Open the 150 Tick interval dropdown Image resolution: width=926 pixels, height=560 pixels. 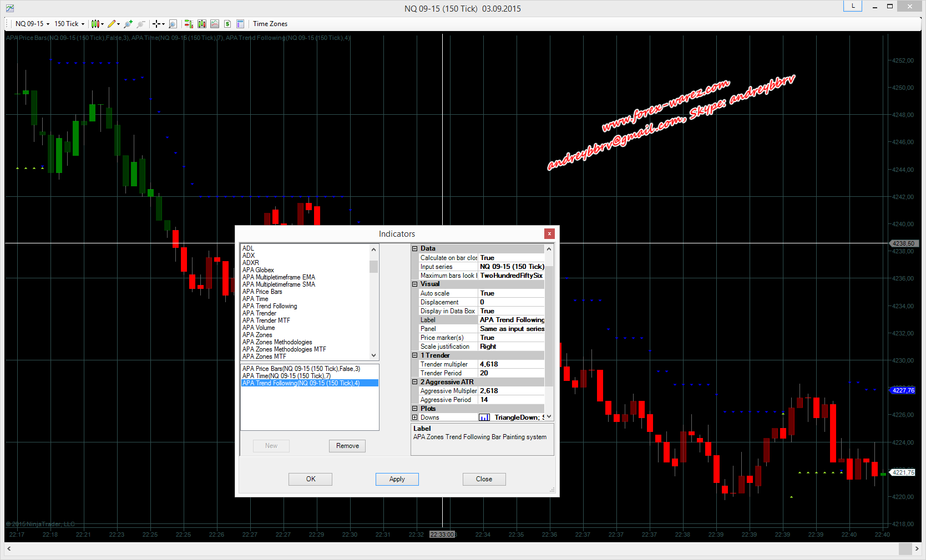pyautogui.click(x=69, y=24)
